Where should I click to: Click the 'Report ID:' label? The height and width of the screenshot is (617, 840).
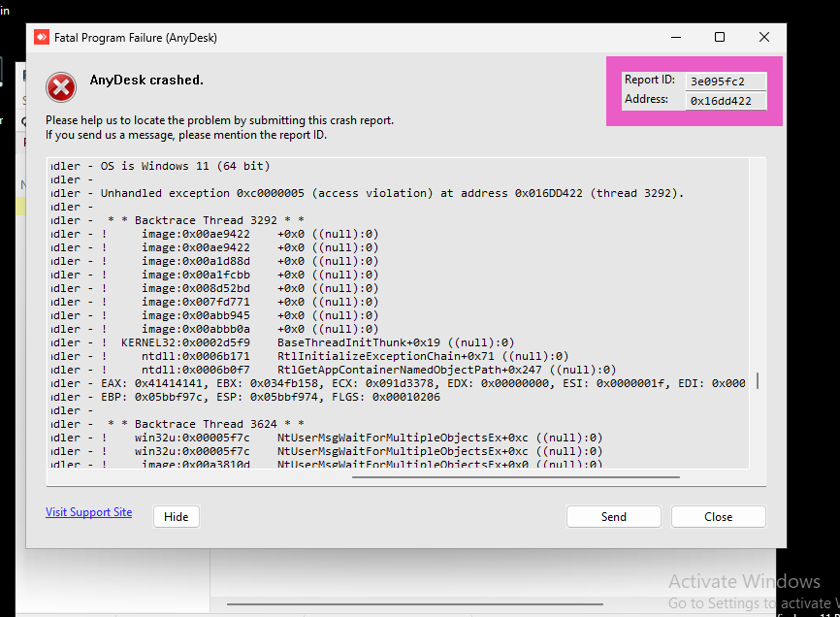[x=649, y=80]
